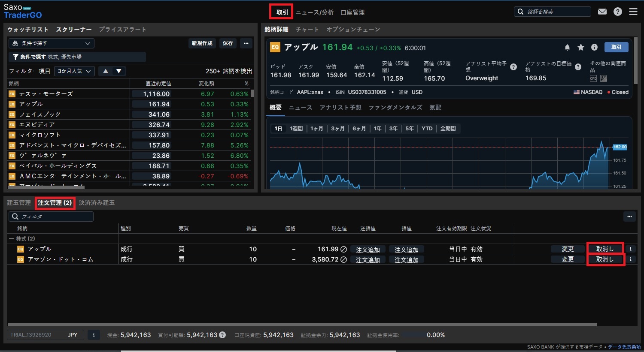Click EQ icon beside Apple order
The width and height of the screenshot is (644, 352).
20,249
